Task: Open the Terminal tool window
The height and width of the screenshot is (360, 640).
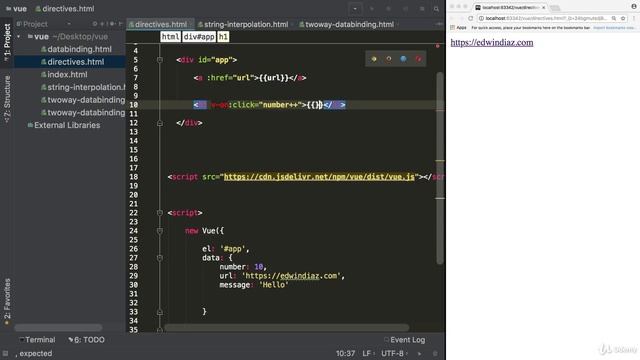Action: coord(37,340)
